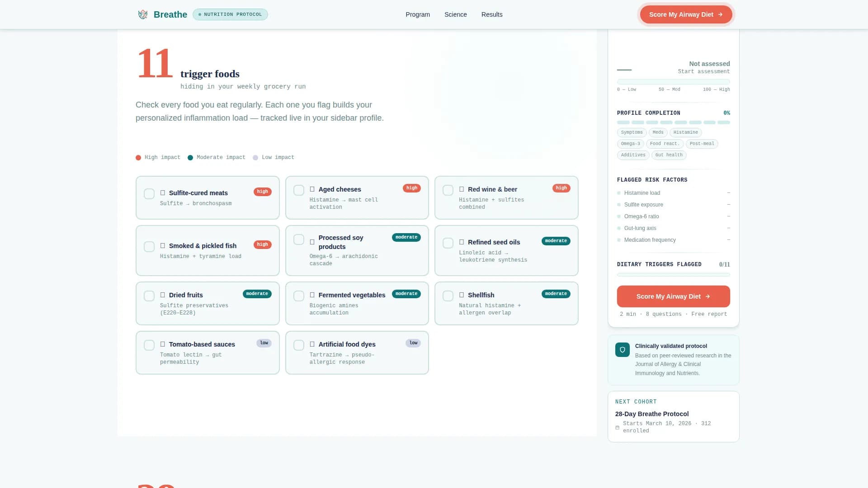
Task: Click the small icon beside Smoked & pickled fish
Action: click(x=163, y=246)
